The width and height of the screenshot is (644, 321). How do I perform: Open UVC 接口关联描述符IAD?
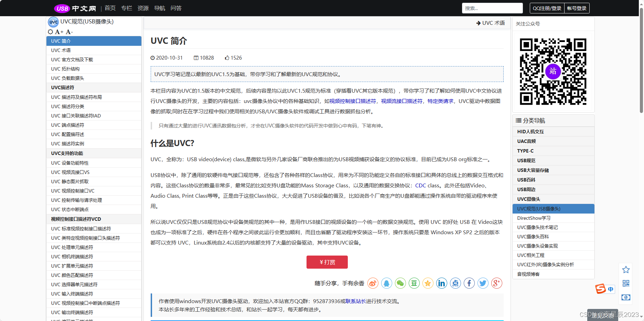click(94, 116)
